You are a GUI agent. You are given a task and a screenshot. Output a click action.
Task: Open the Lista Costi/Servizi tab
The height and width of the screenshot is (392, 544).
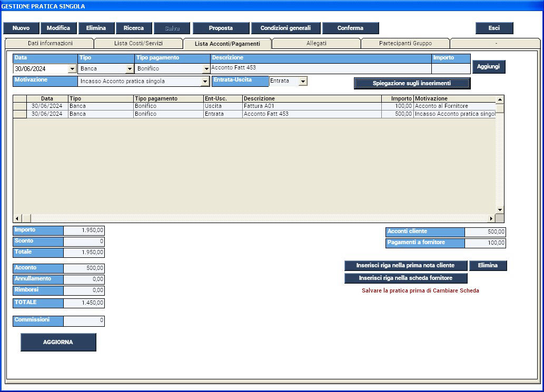(139, 43)
